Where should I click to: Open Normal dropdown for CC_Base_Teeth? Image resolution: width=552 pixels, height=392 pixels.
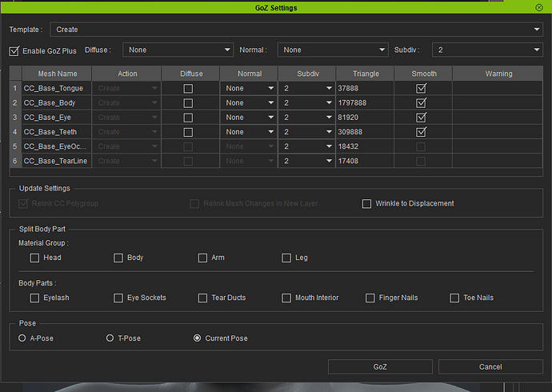point(249,132)
